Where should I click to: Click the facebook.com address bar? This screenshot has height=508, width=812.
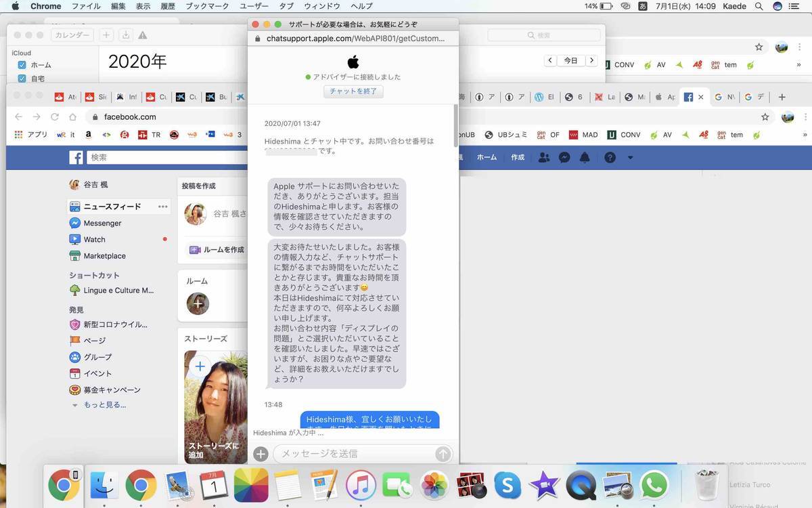click(130, 117)
